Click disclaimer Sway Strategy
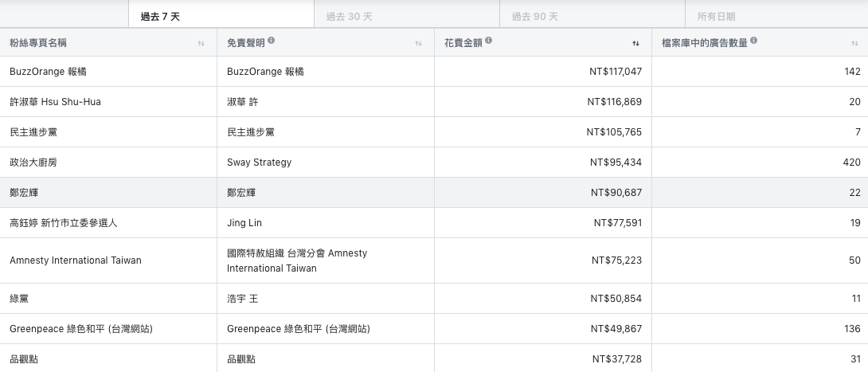This screenshot has width=868, height=372. 259,163
